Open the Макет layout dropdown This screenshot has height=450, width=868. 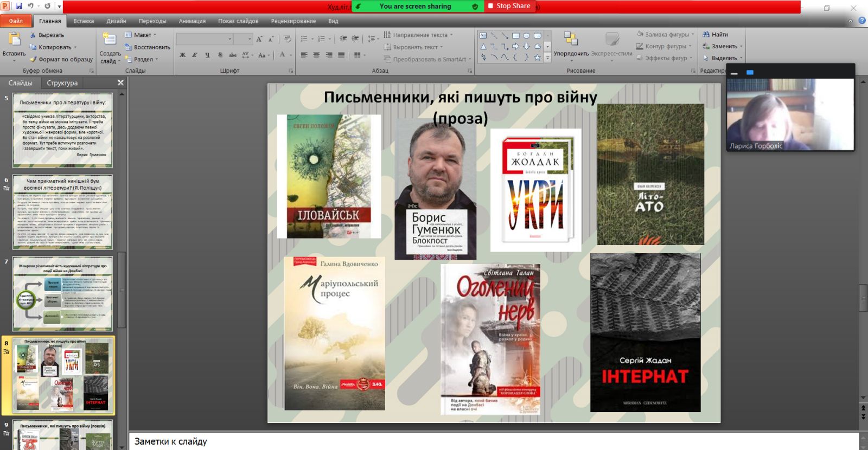tap(142, 35)
